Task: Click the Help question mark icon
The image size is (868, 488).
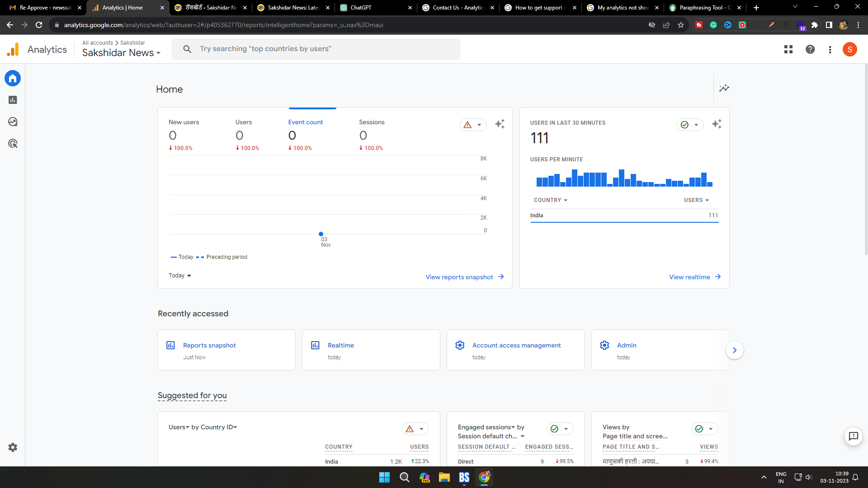Action: point(810,49)
